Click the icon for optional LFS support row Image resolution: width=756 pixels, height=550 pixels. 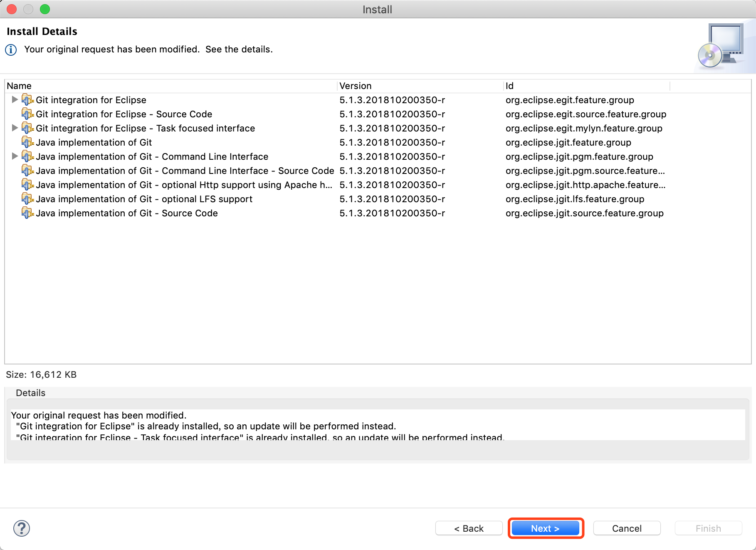pyautogui.click(x=27, y=199)
